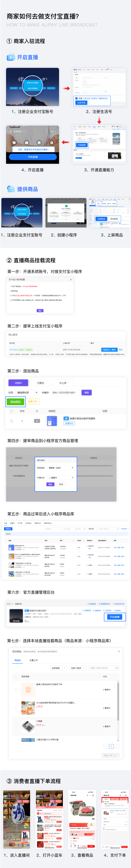Open 已下架 tab in product library
131x868 pixels.
tap(20, 523)
